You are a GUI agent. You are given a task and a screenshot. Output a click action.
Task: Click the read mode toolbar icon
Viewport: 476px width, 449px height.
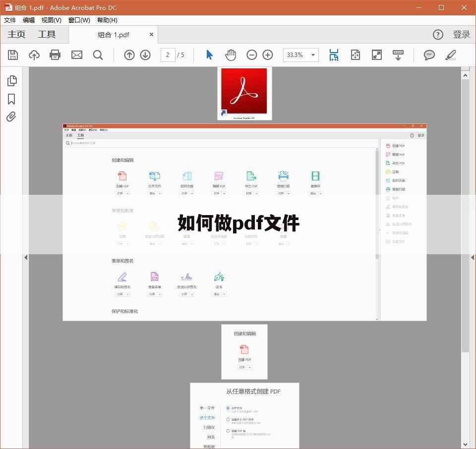click(x=398, y=55)
